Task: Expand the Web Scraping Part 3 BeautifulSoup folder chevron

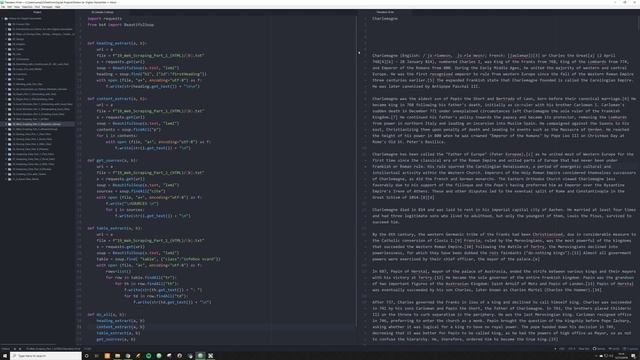Action: pyautogui.click(x=6, y=129)
